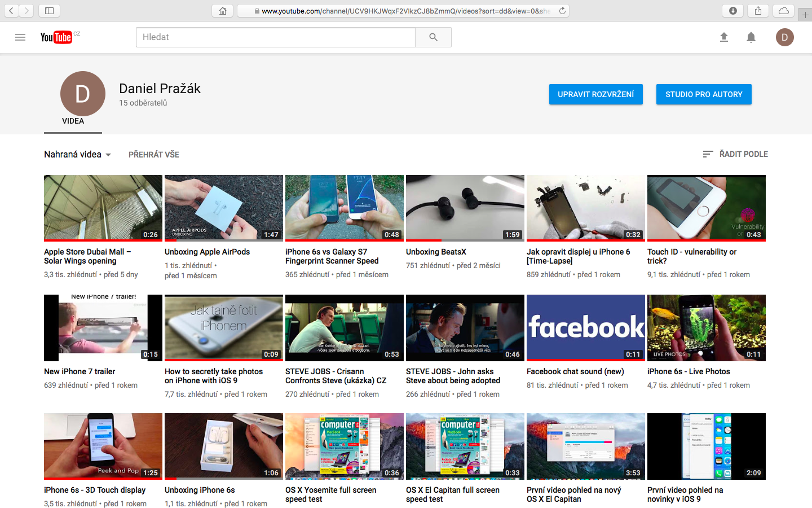Click the upload video icon
812x508 pixels.
coord(724,37)
